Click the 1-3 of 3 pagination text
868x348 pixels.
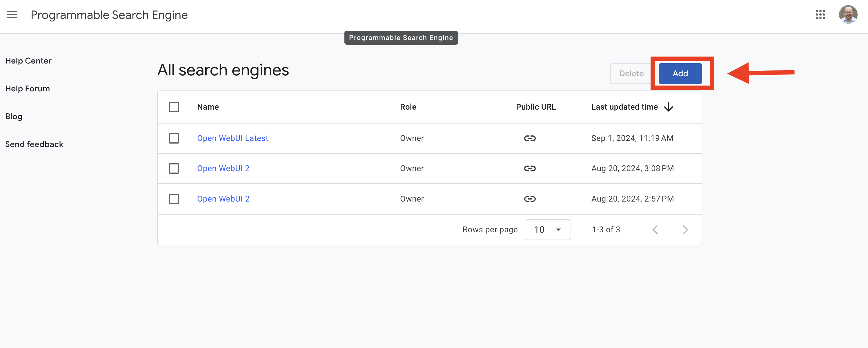point(606,230)
